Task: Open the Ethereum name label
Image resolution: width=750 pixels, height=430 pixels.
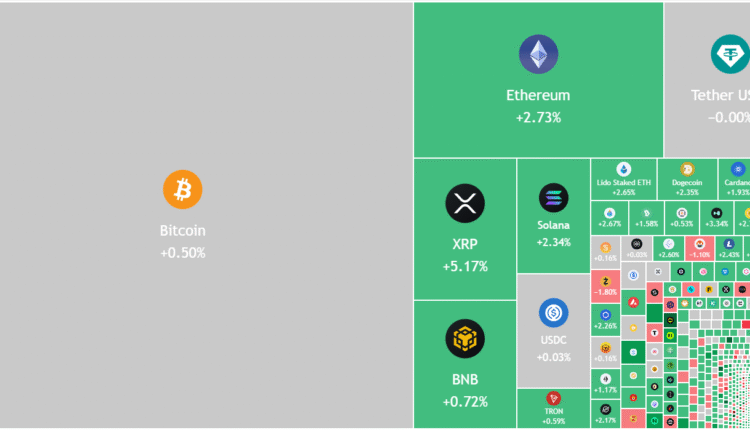Action: [538, 96]
